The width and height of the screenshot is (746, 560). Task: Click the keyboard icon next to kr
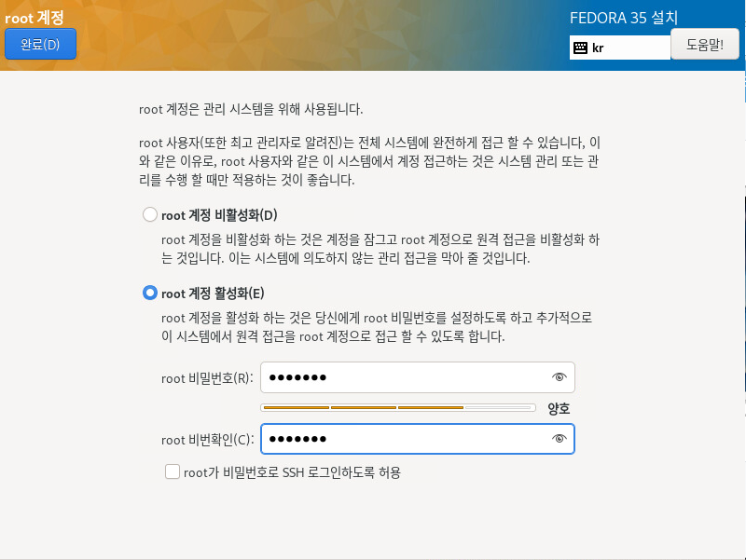click(x=580, y=48)
